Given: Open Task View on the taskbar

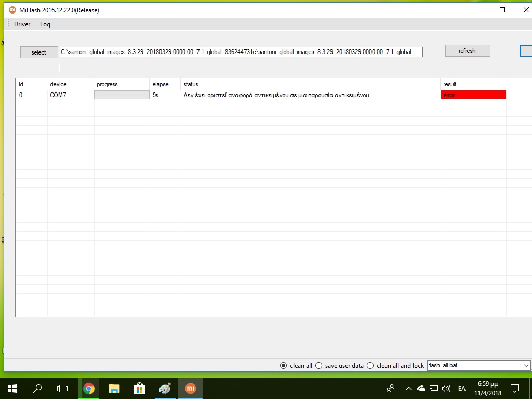Looking at the screenshot, I should [62, 389].
